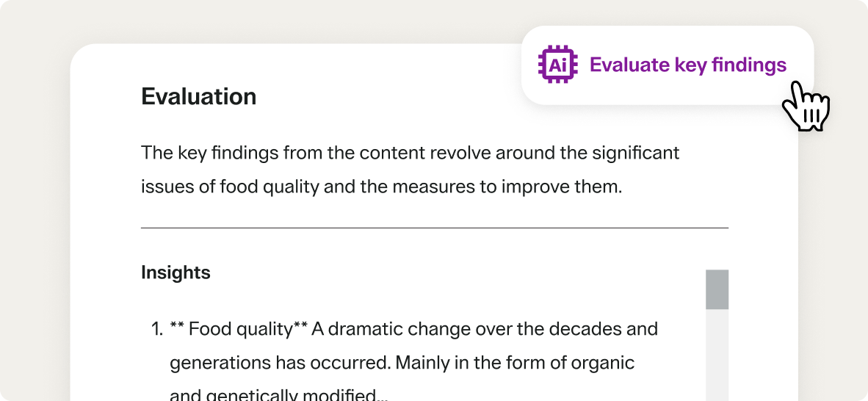This screenshot has height=401, width=868.
Task: Click the word "significant" in the summary
Action: pos(634,153)
